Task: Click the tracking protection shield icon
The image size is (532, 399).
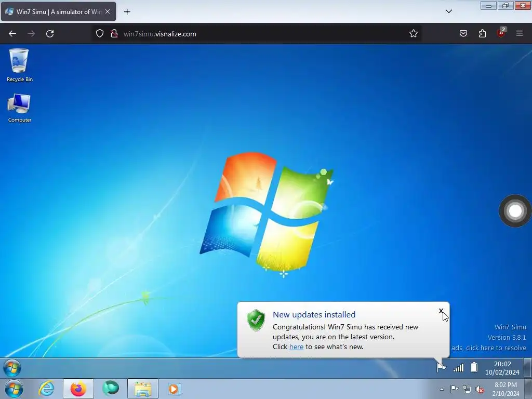Action: 99,34
